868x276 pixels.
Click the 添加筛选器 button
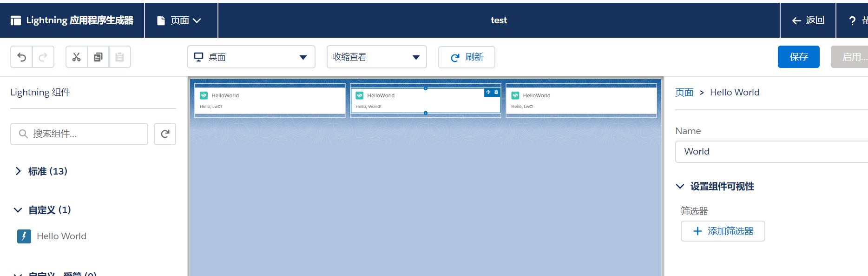click(723, 231)
